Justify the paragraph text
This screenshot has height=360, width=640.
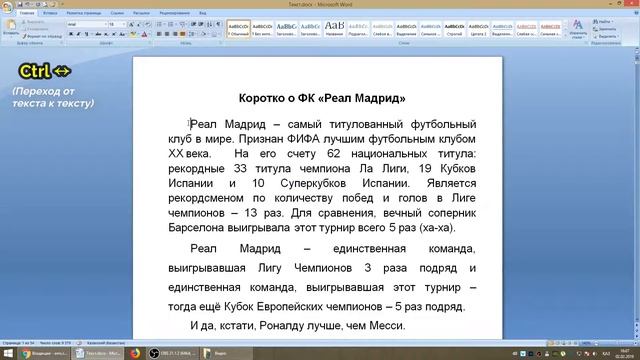[182, 34]
